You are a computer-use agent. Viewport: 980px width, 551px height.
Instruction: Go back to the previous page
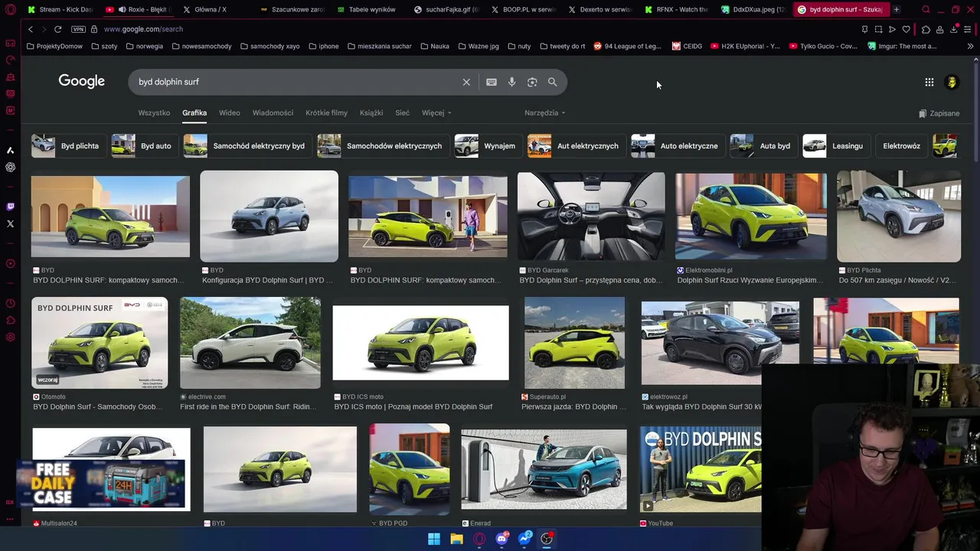pos(31,29)
